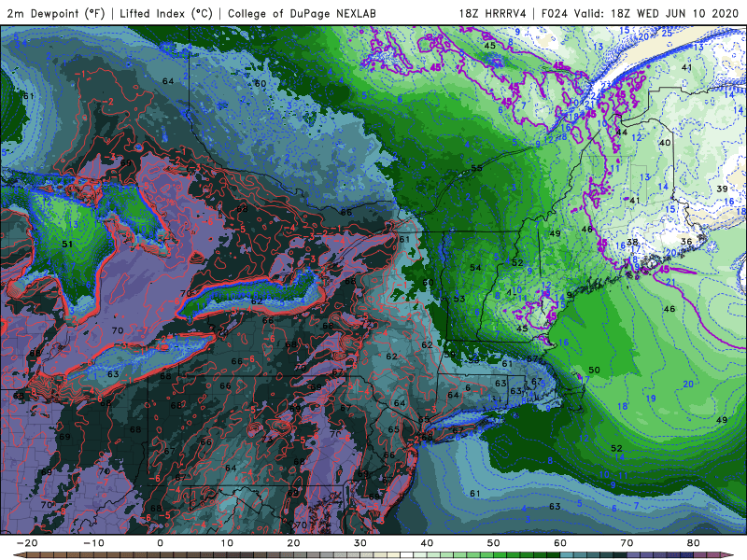Click the "2m Dewpoint (°F)" title text
747x560 pixels.
pyautogui.click(x=56, y=13)
